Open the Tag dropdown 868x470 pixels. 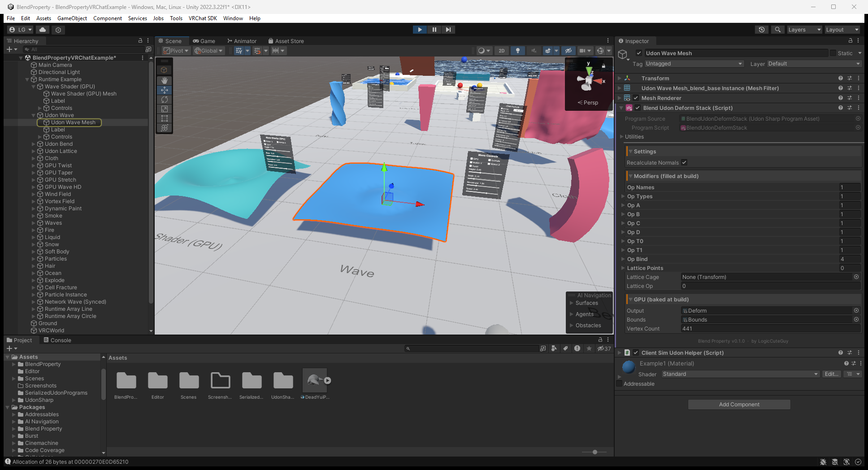[x=694, y=64]
